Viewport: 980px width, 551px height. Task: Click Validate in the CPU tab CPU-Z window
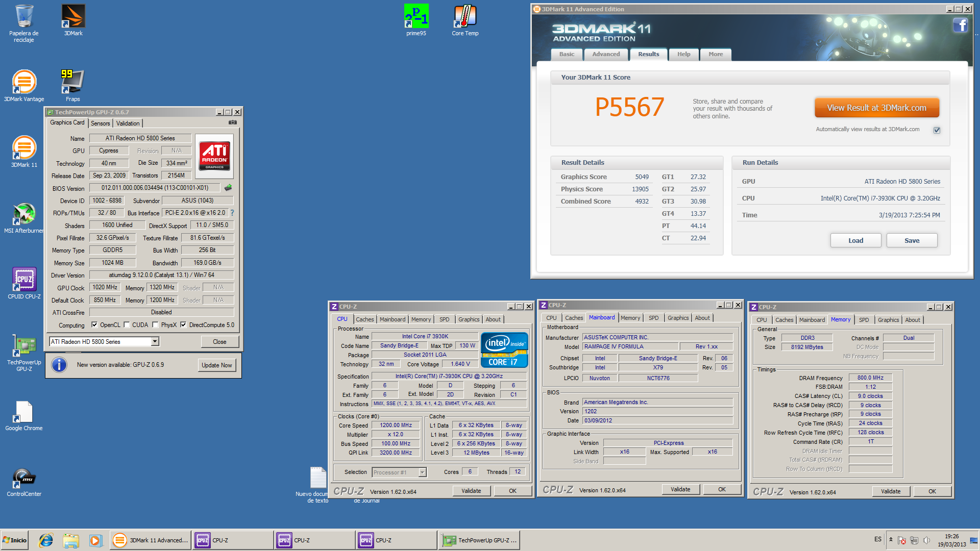pyautogui.click(x=471, y=491)
